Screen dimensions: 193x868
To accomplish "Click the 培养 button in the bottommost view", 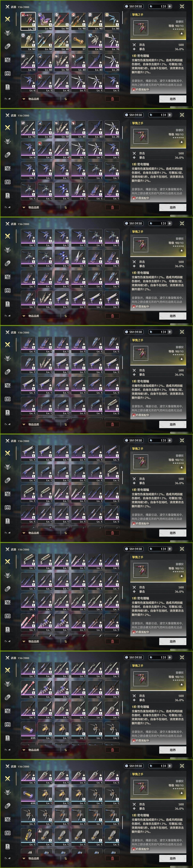I will 173,858.
